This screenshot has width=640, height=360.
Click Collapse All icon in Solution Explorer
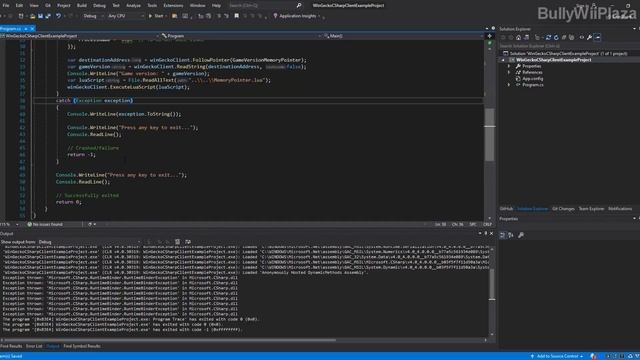click(x=564, y=37)
